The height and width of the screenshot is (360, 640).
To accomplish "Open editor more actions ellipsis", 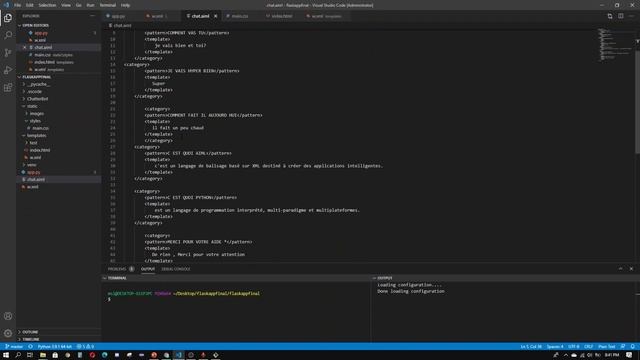I will (631, 16).
